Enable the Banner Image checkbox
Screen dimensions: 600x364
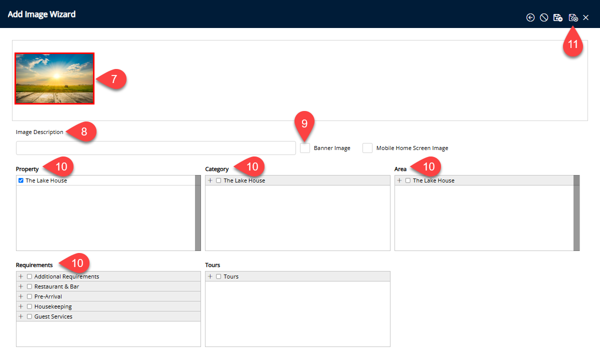[305, 148]
